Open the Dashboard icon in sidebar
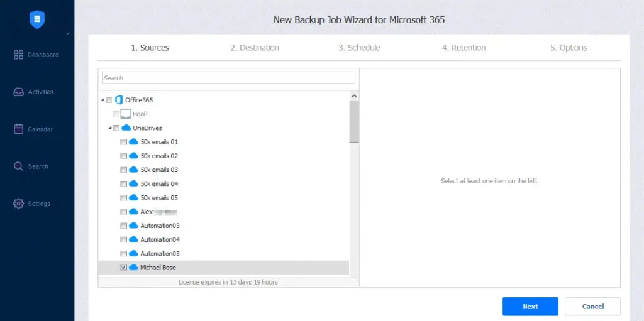Viewport: 644px width, 321px height. (x=19, y=55)
